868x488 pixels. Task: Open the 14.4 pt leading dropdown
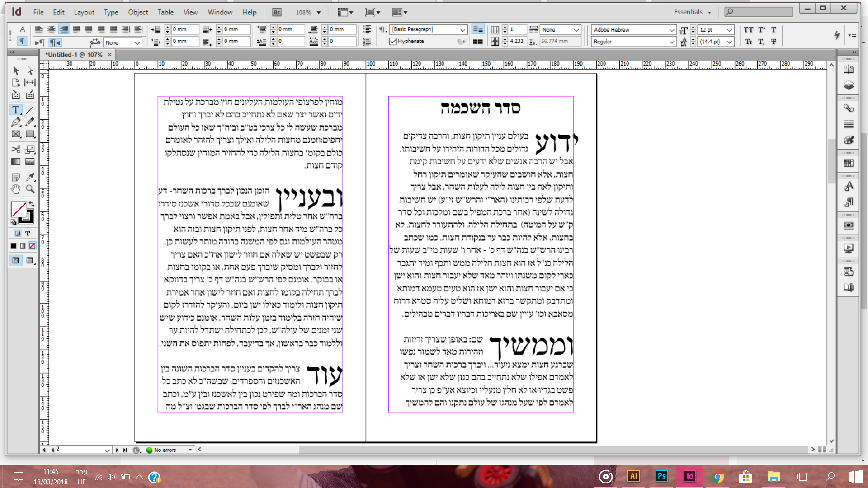(729, 42)
